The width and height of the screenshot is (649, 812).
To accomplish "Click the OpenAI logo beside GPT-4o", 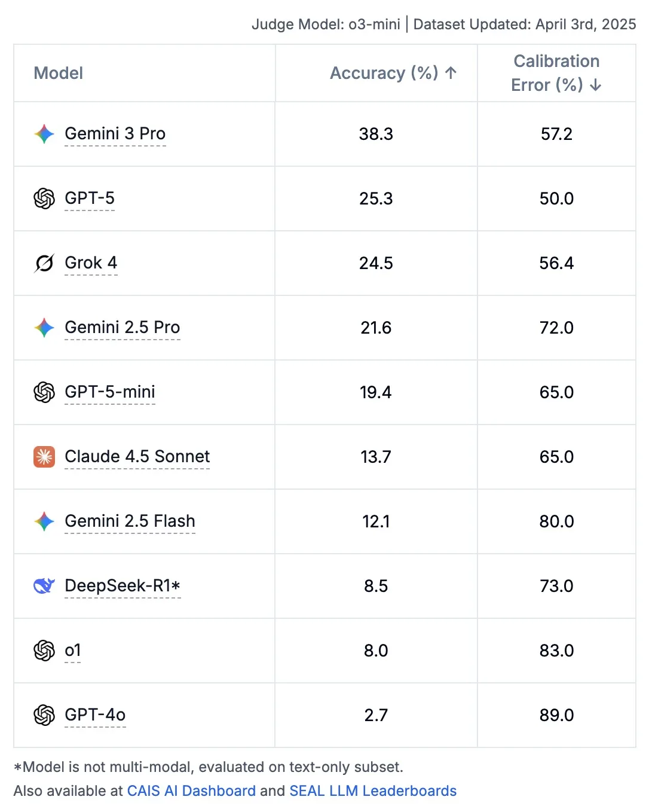I will [44, 715].
